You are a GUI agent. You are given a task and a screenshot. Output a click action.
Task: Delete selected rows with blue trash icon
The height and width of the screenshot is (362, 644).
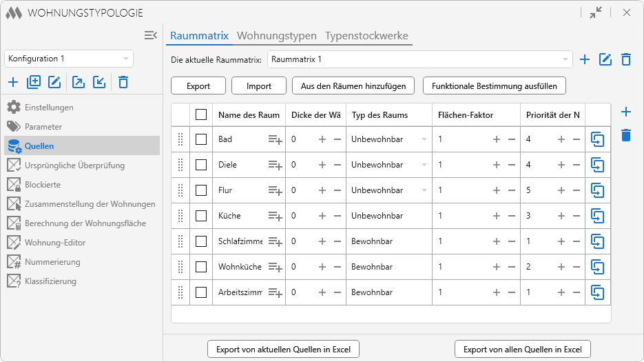point(625,135)
